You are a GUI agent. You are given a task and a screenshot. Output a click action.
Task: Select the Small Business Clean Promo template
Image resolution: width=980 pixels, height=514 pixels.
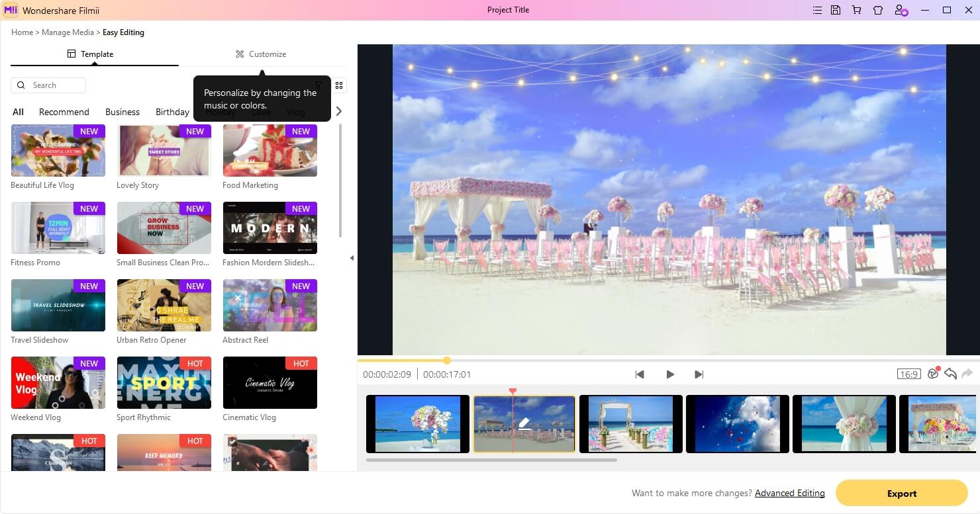point(164,228)
